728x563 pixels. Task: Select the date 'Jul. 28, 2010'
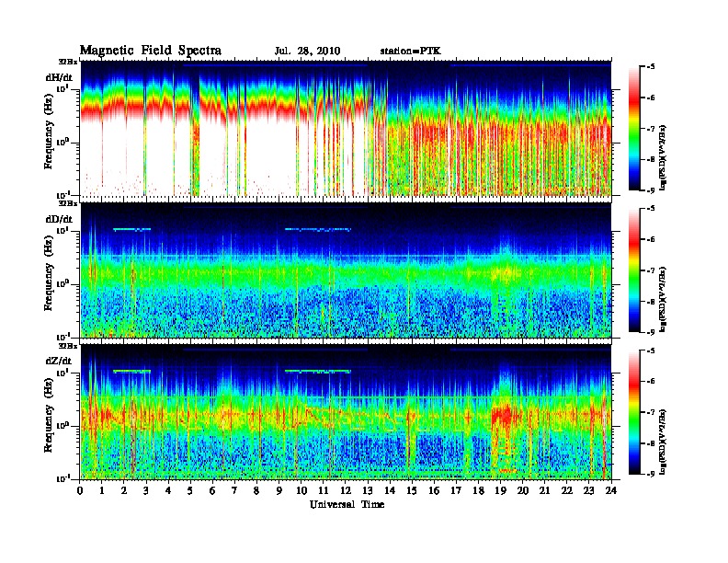point(307,52)
